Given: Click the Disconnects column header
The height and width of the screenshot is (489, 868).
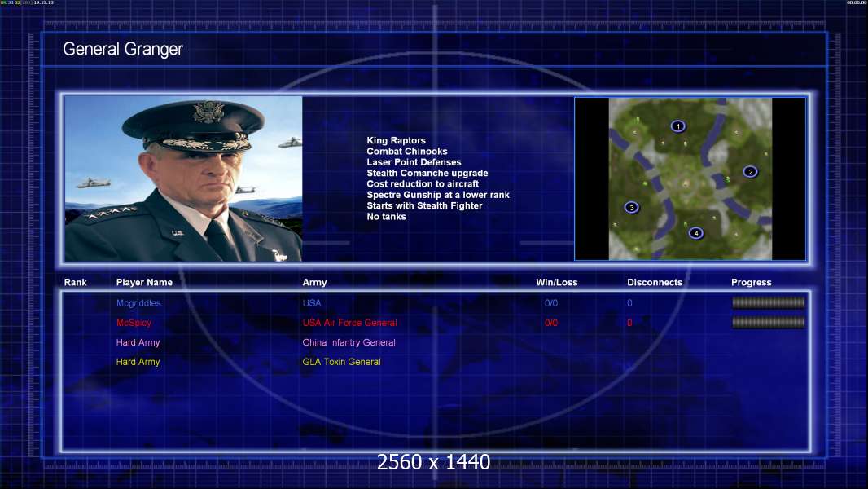Looking at the screenshot, I should [655, 283].
